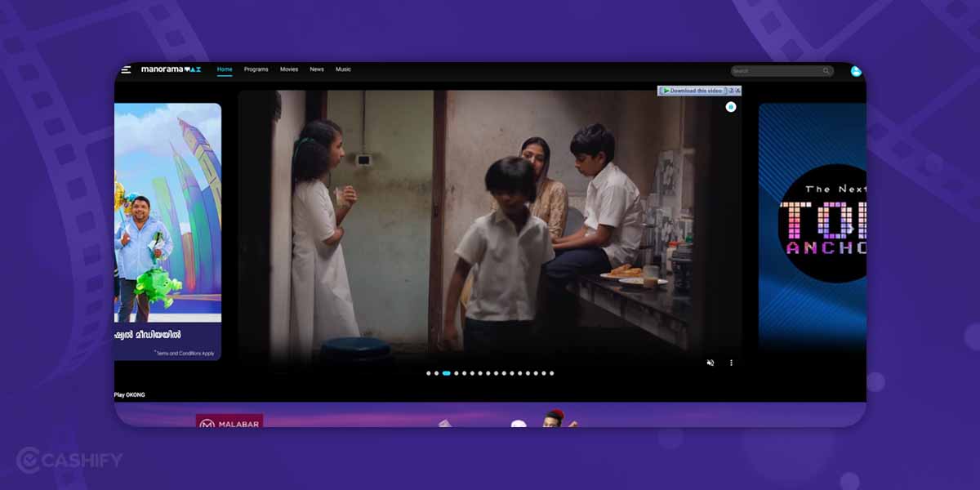The height and width of the screenshot is (490, 980).
Task: Select the Music tab
Action: 343,69
